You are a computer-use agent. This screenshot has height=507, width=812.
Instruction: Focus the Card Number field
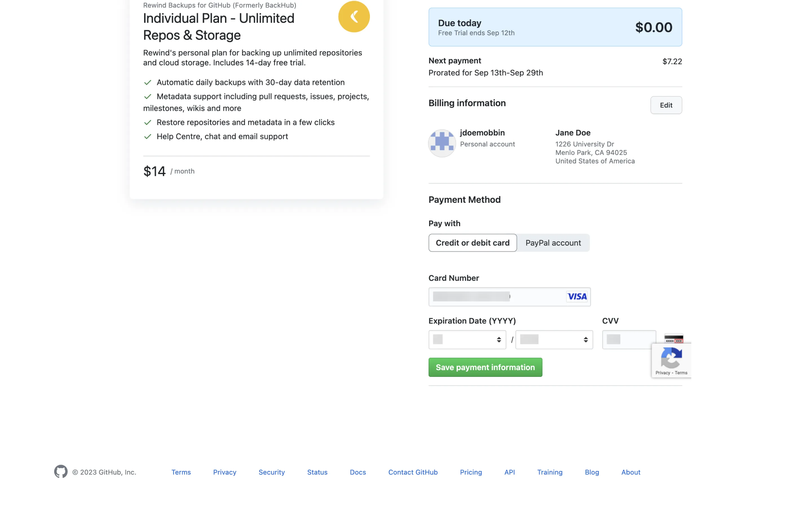497,297
